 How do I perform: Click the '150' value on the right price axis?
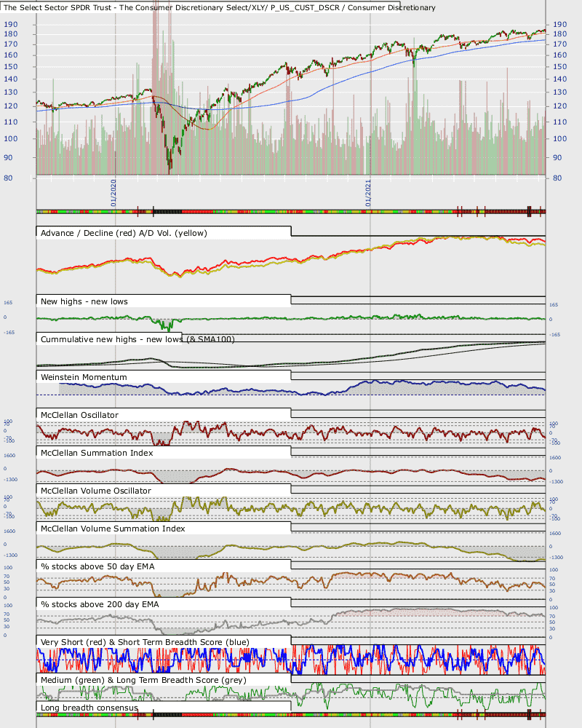coord(559,66)
